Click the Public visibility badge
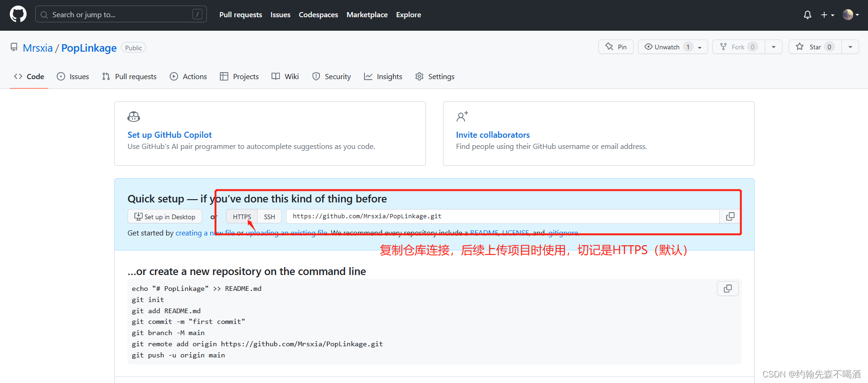This screenshot has width=868, height=383. [133, 48]
